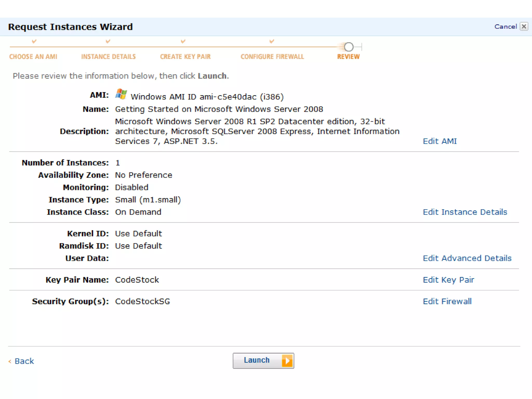Click the Review step circle marker
The height and width of the screenshot is (399, 532).
point(349,47)
